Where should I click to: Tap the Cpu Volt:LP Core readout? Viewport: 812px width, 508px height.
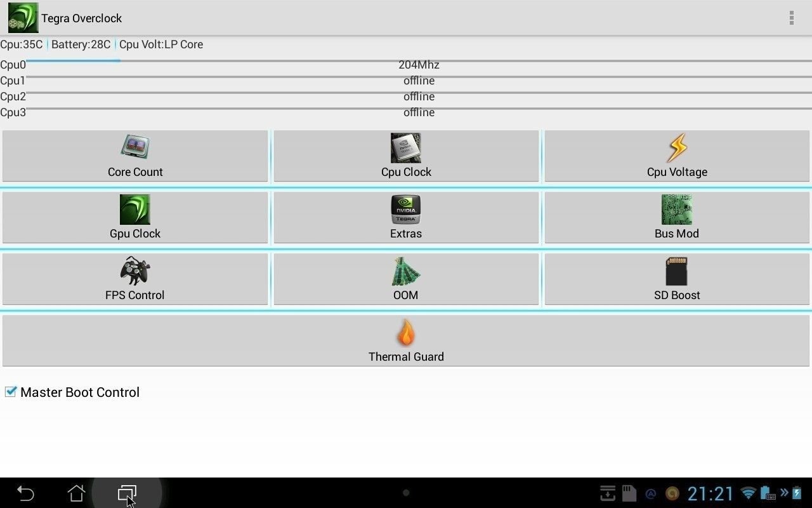coord(161,44)
